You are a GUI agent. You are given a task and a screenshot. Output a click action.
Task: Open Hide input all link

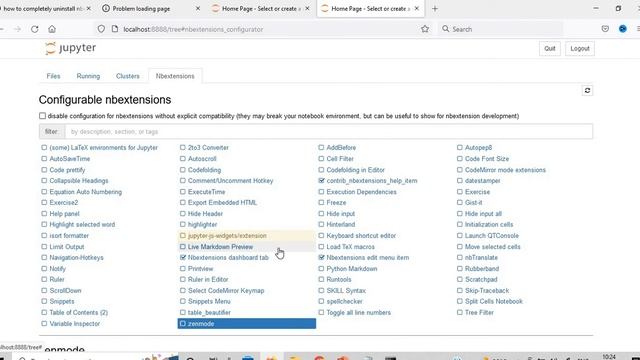(483, 213)
